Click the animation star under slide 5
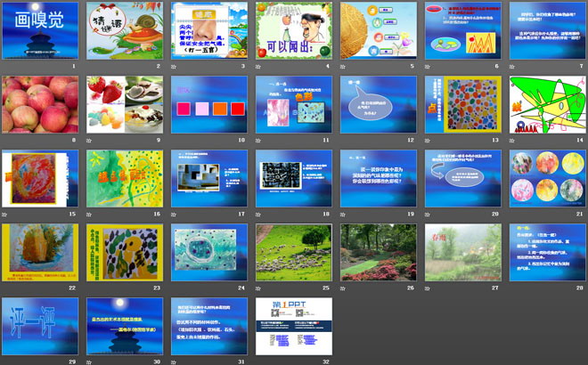Image resolution: width=588 pixels, height=365 pixels. click(x=343, y=67)
